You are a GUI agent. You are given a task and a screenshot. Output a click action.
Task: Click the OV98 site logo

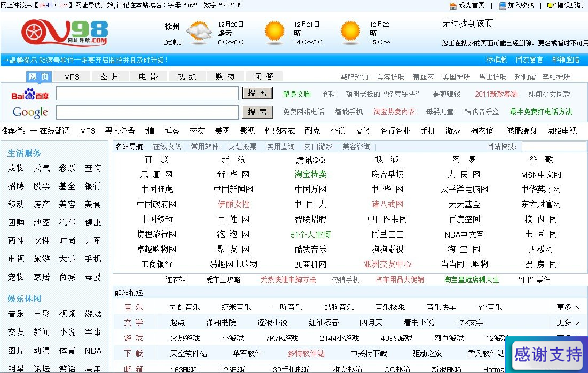tap(65, 32)
